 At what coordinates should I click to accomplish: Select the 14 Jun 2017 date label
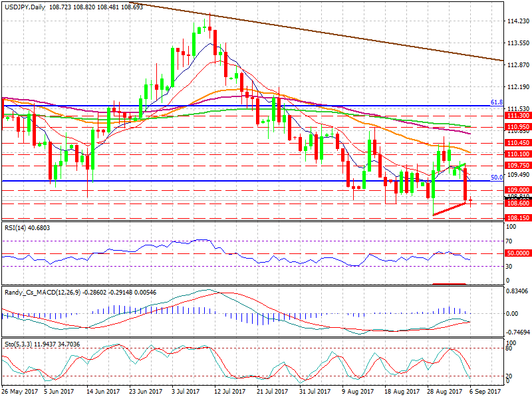[x=103, y=392]
